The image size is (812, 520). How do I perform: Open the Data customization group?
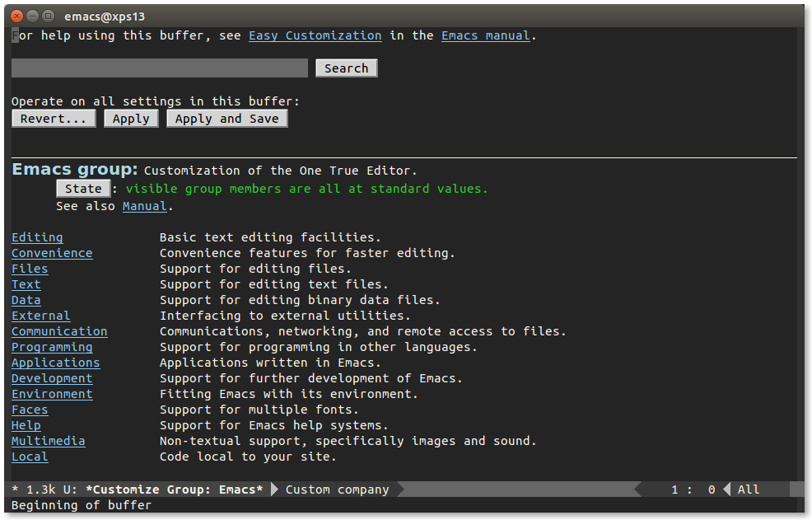26,300
